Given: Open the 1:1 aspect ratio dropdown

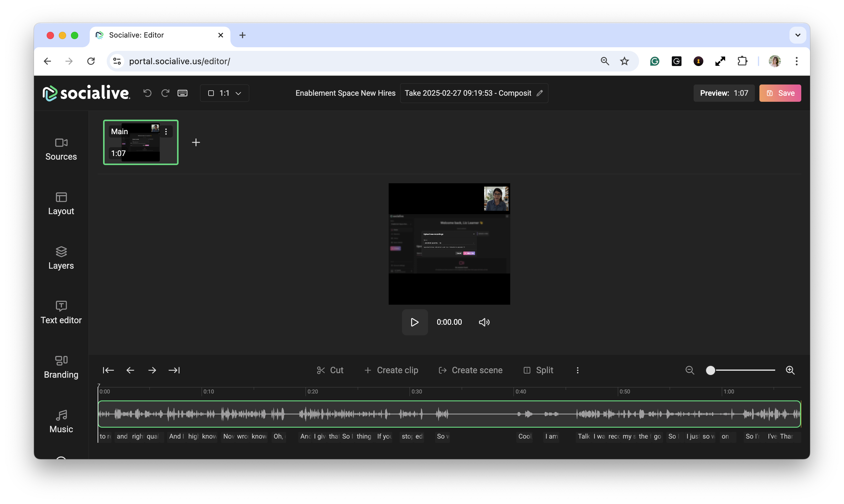Looking at the screenshot, I should pyautogui.click(x=224, y=93).
